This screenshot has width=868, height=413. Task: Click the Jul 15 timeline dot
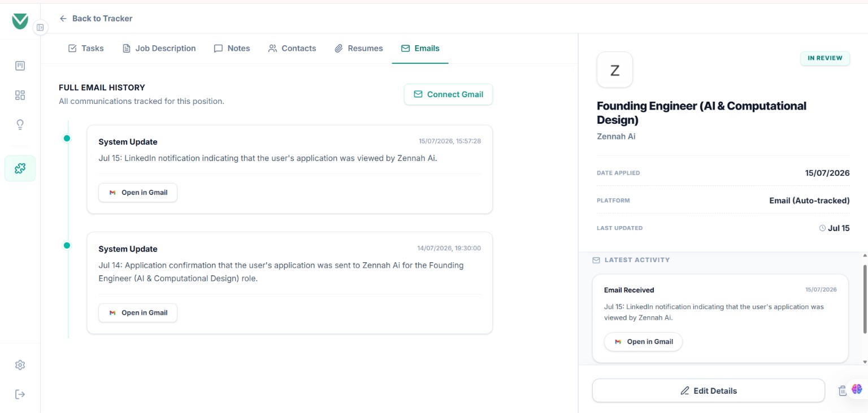coord(67,138)
